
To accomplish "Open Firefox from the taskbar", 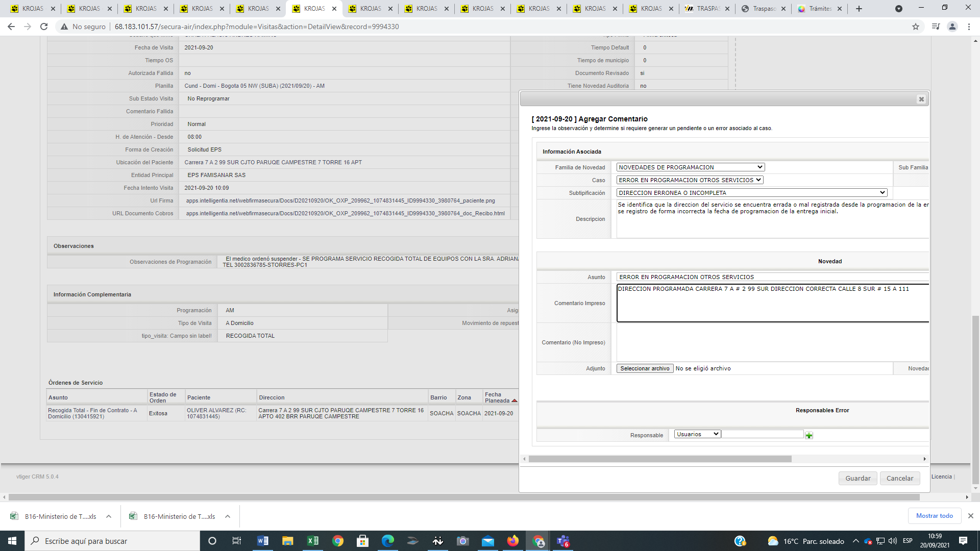I will pos(513,541).
